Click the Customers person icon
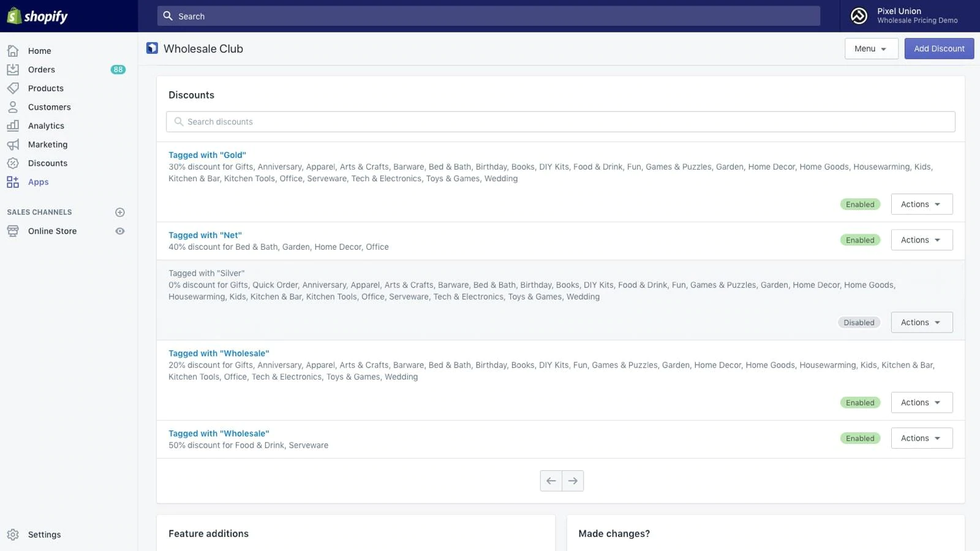Viewport: 980px width, 551px height. (13, 107)
